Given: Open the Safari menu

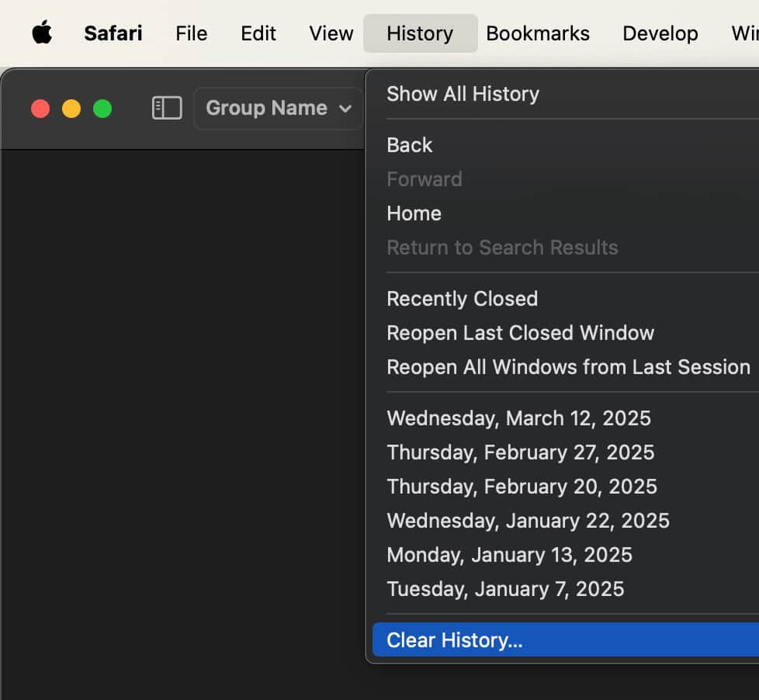Looking at the screenshot, I should point(113,33).
